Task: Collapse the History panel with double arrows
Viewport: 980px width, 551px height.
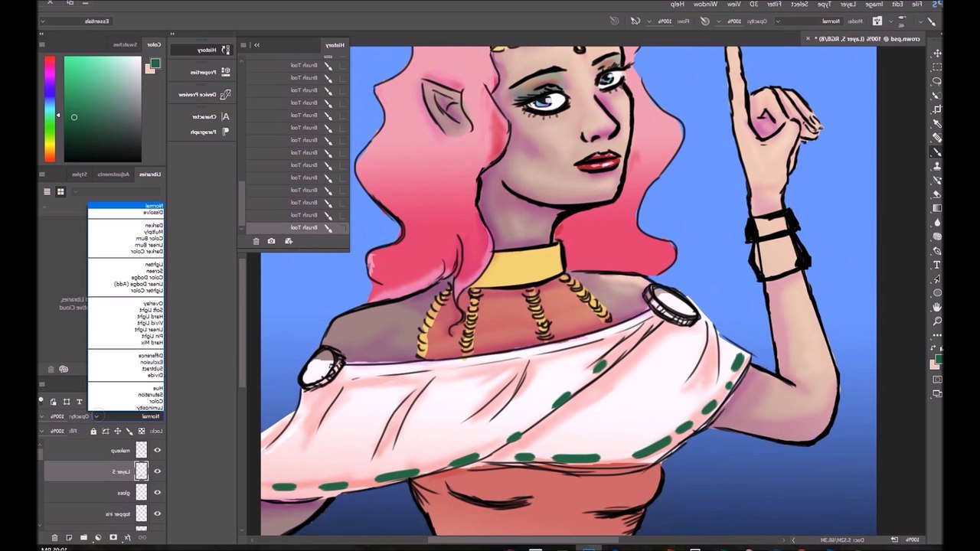Action: click(x=257, y=45)
